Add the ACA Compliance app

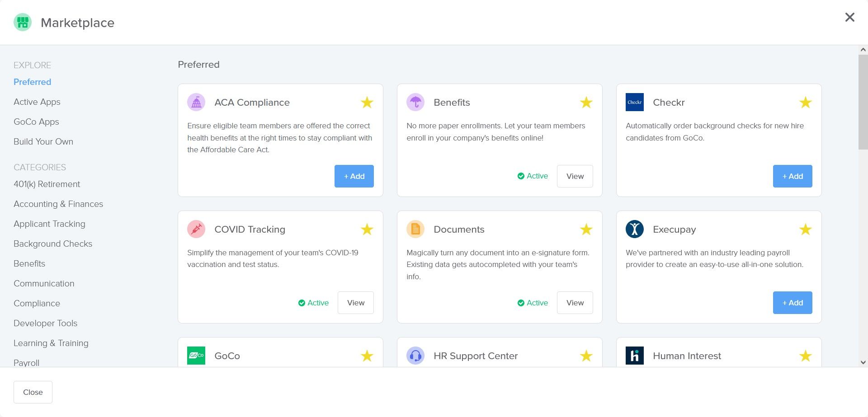point(354,176)
